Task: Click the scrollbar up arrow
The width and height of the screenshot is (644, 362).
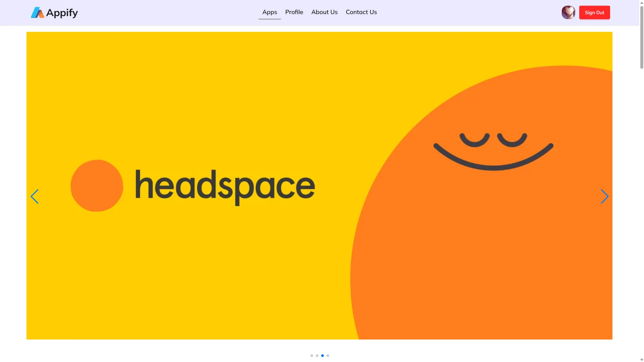Action: coord(642,2)
